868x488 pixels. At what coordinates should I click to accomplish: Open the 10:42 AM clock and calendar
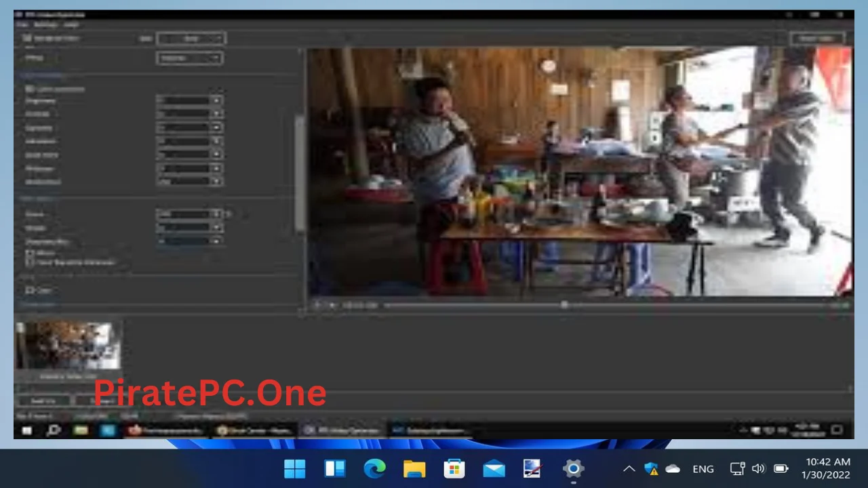coord(826,468)
